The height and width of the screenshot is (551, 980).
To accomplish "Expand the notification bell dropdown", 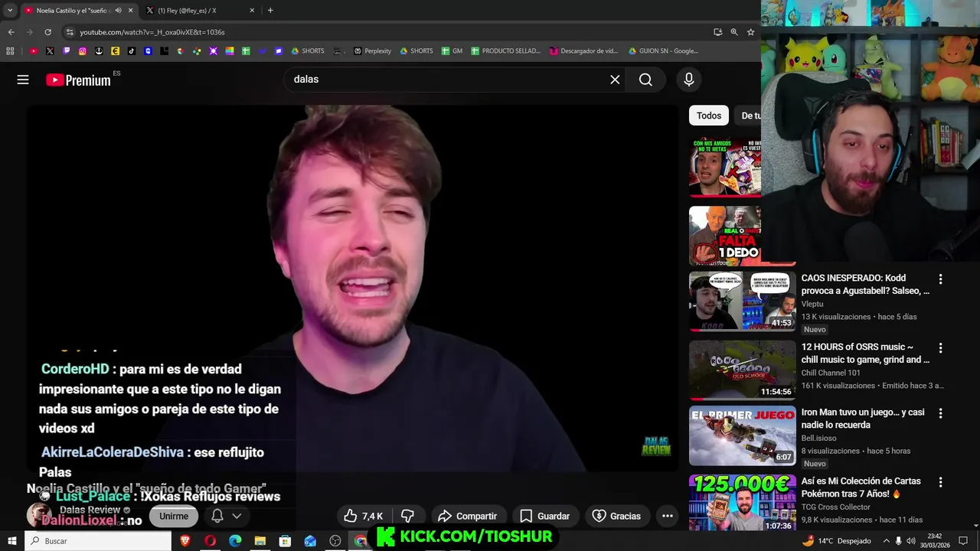I will [227, 516].
